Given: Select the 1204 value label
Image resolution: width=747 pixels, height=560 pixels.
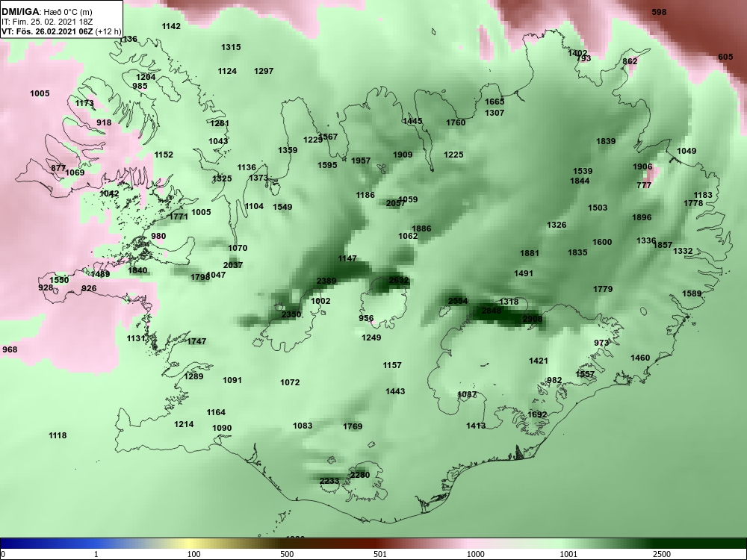Looking at the screenshot, I should click(146, 78).
